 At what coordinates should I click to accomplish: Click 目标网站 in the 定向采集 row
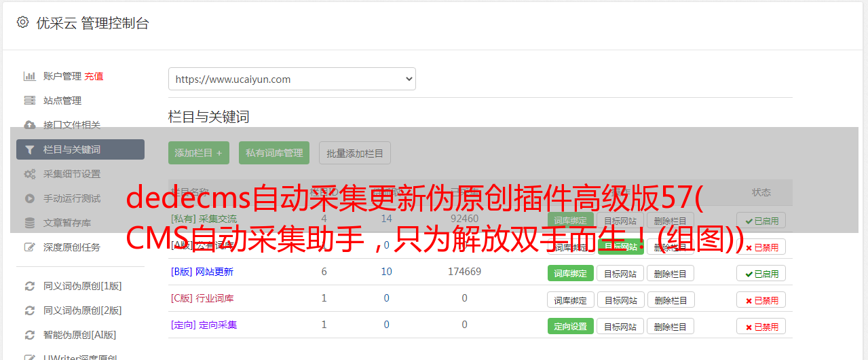[620, 326]
